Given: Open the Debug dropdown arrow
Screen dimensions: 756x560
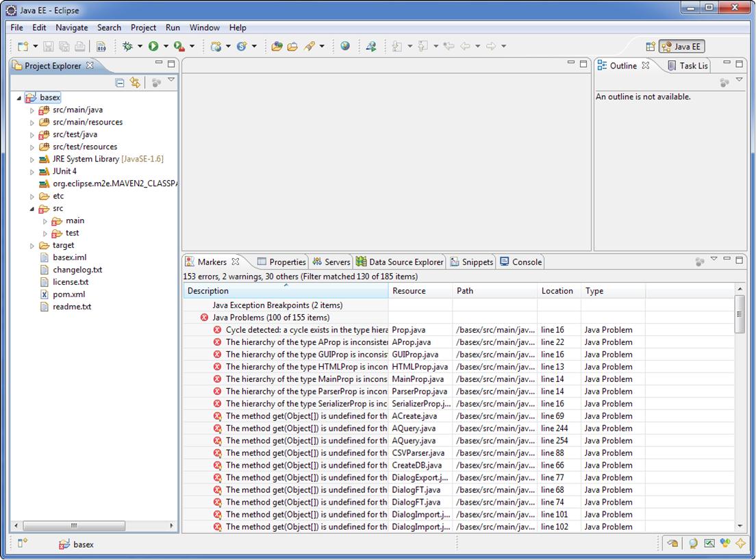Looking at the screenshot, I should pyautogui.click(x=140, y=47).
